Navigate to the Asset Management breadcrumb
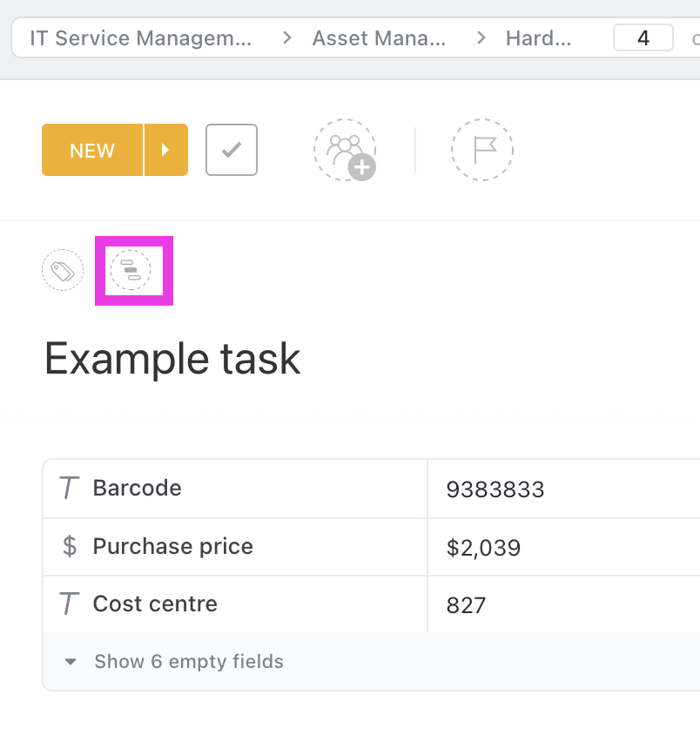Screen dimensions: 700x749 380,37
